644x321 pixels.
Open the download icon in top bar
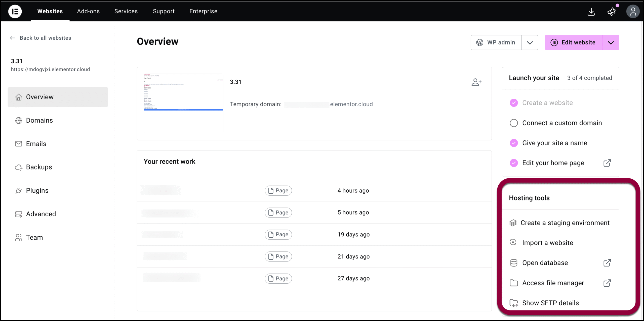click(x=591, y=12)
